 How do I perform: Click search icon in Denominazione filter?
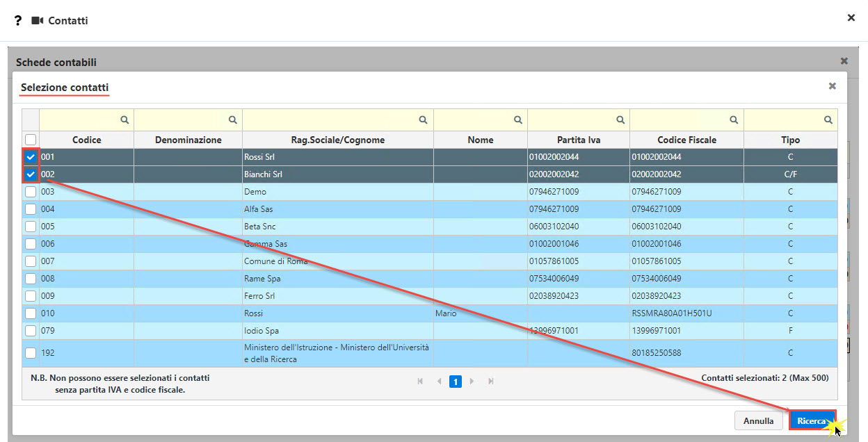pos(234,120)
